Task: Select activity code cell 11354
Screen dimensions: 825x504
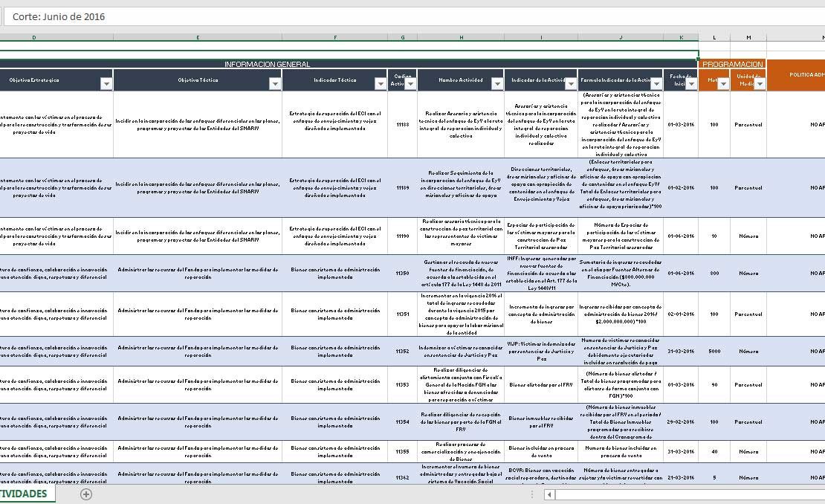Action: pos(403,422)
